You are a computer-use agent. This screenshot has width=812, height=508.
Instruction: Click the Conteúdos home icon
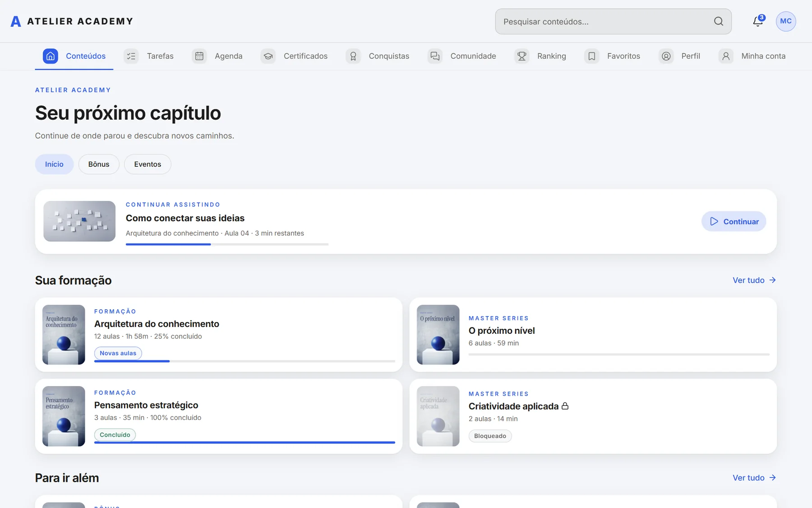coord(51,56)
